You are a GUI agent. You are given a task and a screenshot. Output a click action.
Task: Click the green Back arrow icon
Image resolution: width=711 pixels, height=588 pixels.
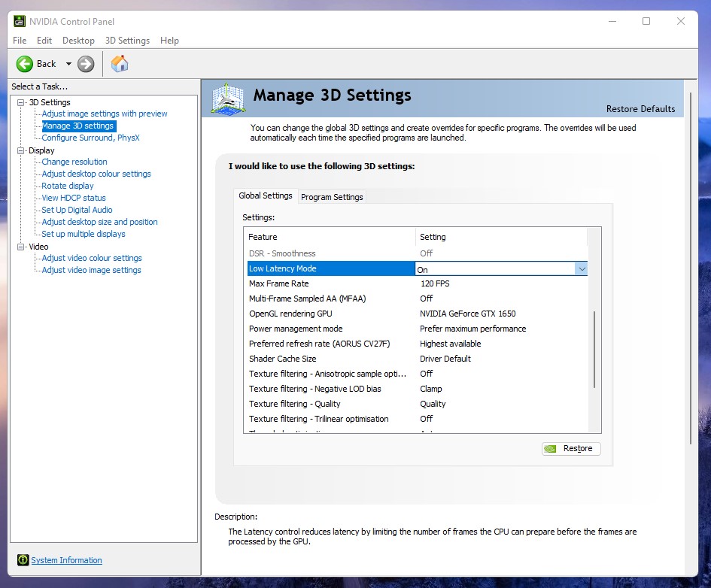click(25, 64)
